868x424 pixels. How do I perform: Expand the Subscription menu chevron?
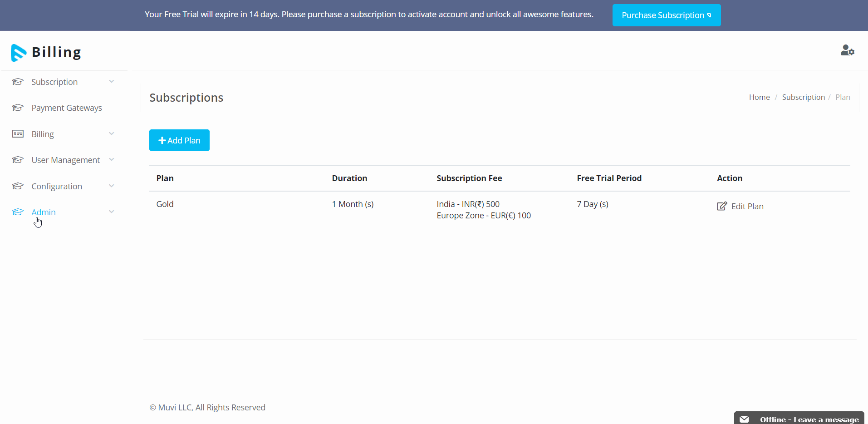click(x=112, y=82)
